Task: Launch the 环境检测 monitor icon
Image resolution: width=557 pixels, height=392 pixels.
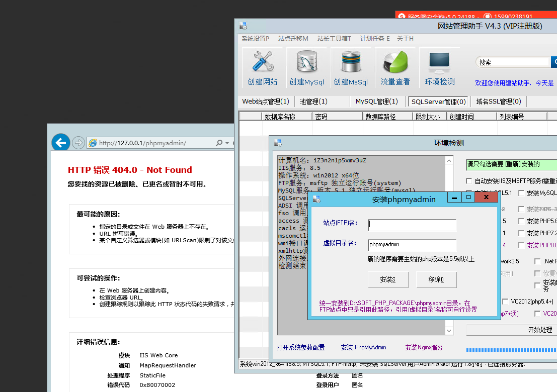Action: 439,68
